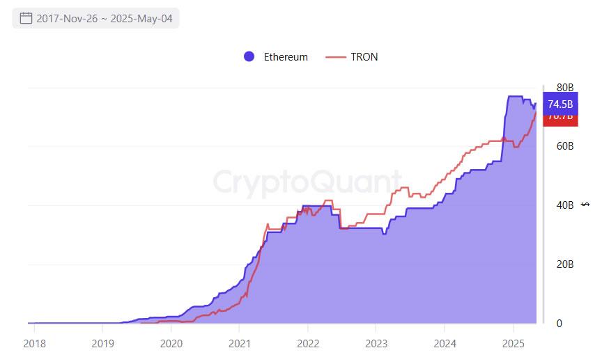This screenshot has height=364, width=602.
Task: Click the 2024 label on the time axis
Action: (x=444, y=343)
